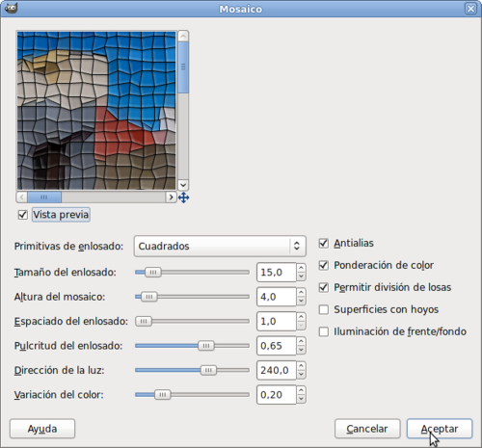Click the preview navigation cross-arrows icon
The height and width of the screenshot is (448, 482).
[183, 198]
